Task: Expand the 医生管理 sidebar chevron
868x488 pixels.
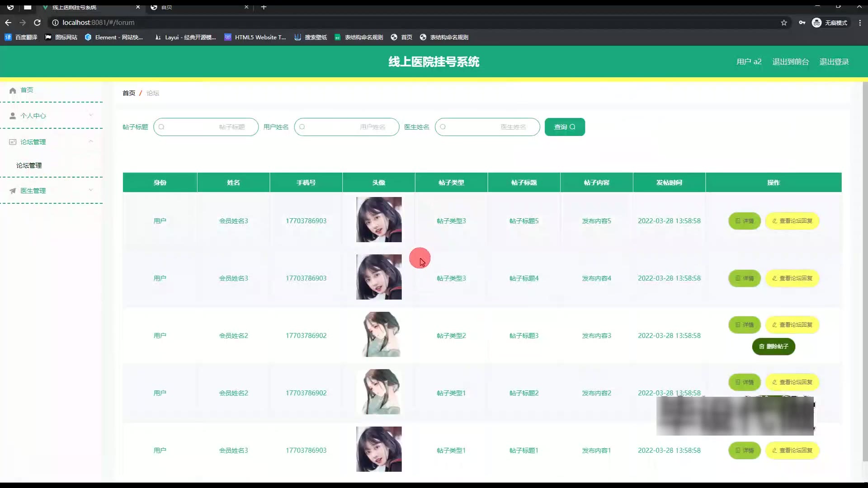Action: click(91, 190)
